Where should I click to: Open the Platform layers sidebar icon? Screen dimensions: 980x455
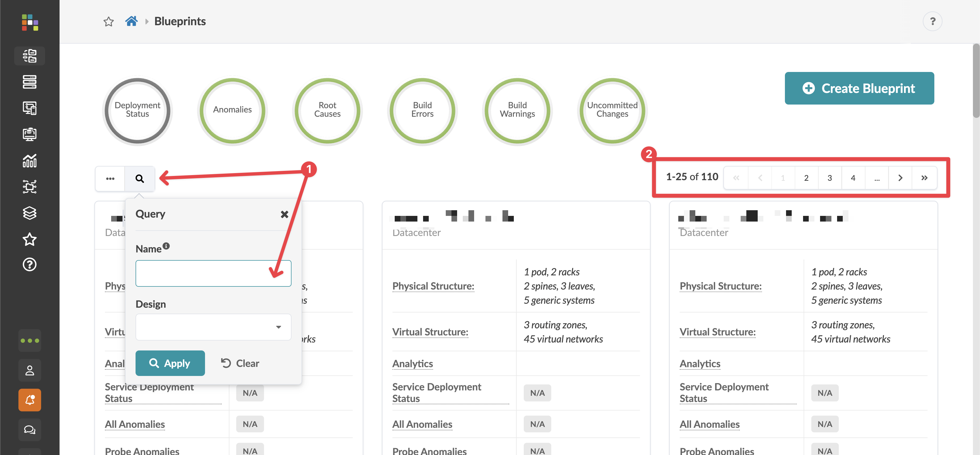(30, 213)
